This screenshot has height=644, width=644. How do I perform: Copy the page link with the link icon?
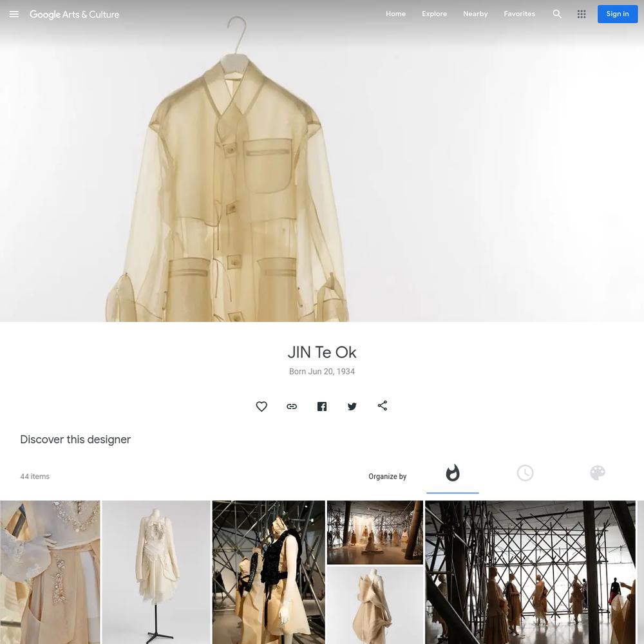pyautogui.click(x=292, y=406)
